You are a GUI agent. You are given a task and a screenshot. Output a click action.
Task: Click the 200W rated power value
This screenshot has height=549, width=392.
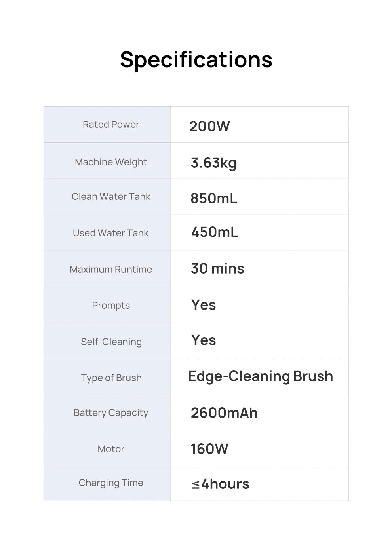point(209,126)
